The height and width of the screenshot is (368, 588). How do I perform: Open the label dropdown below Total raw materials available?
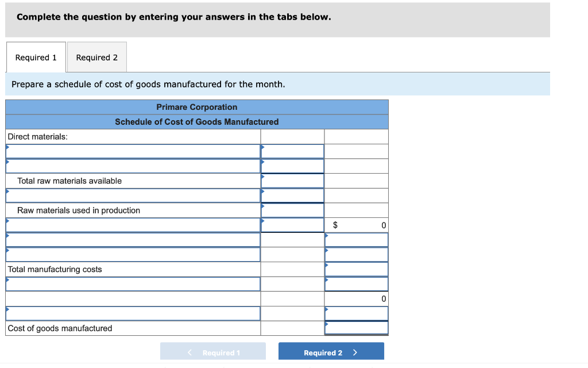pyautogui.click(x=132, y=195)
